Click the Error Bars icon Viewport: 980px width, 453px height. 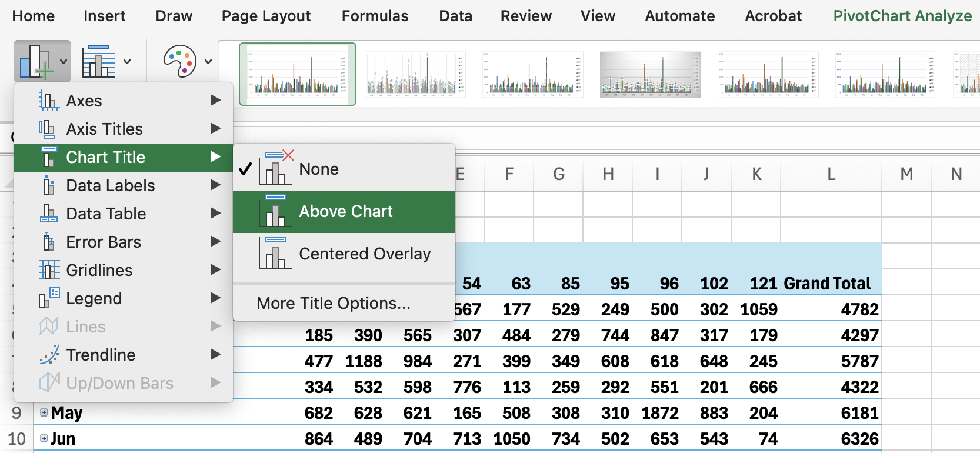[x=49, y=242]
